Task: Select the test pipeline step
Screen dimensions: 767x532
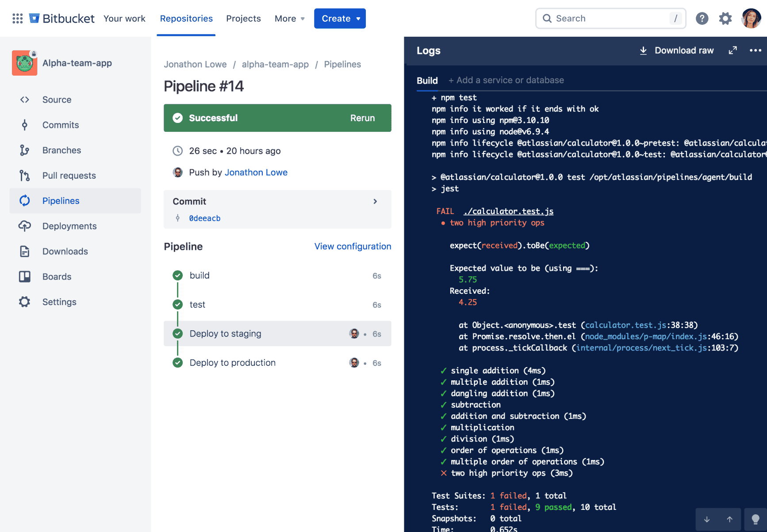Action: pos(277,304)
